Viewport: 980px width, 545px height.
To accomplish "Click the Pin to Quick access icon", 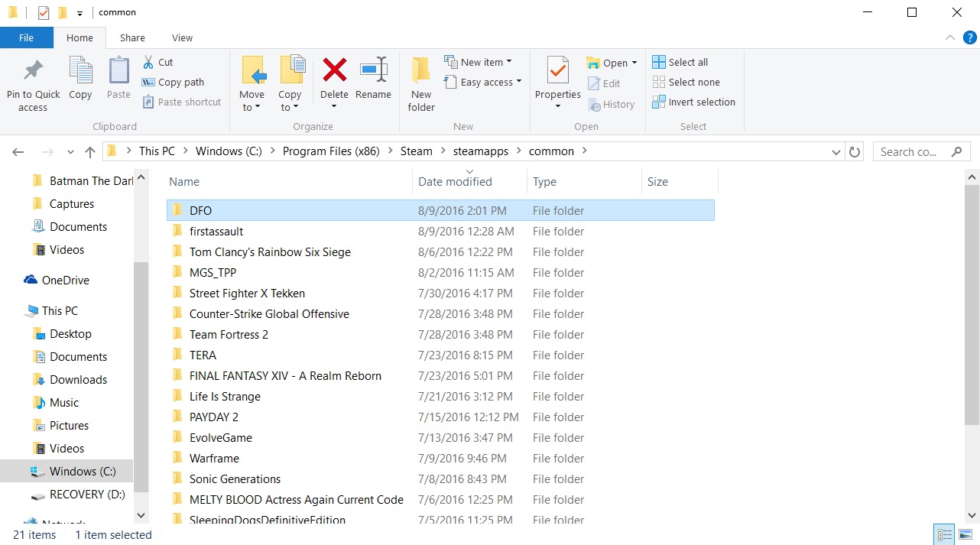I will [x=33, y=70].
